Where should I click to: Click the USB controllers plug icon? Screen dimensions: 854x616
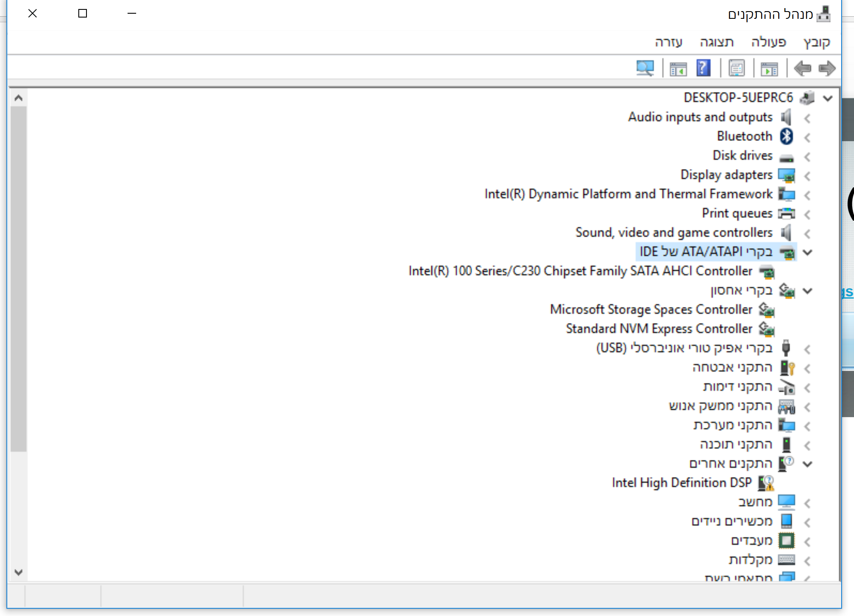click(786, 348)
